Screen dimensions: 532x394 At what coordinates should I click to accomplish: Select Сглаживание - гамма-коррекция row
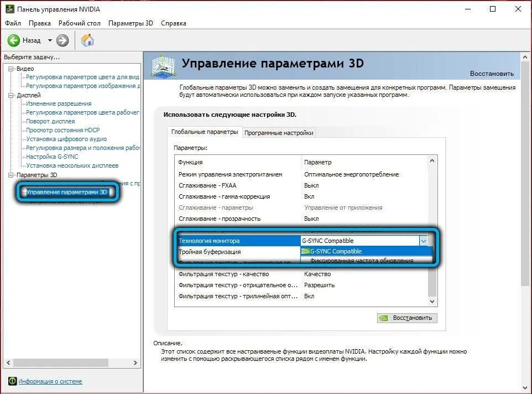301,196
